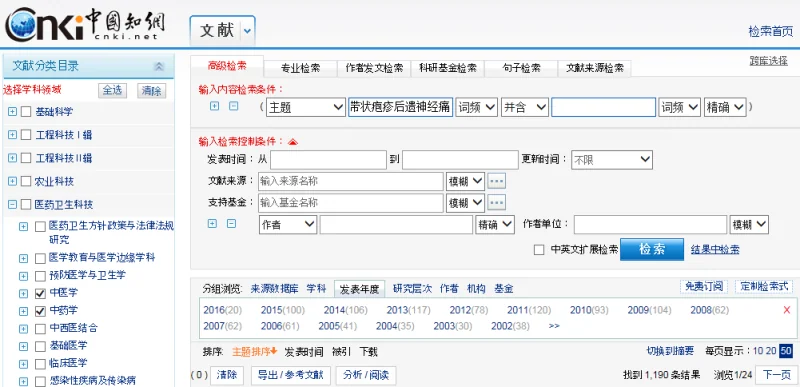Switch to 科研基金检索 tab
Screen dimensions: 800x387
pyautogui.click(x=448, y=68)
